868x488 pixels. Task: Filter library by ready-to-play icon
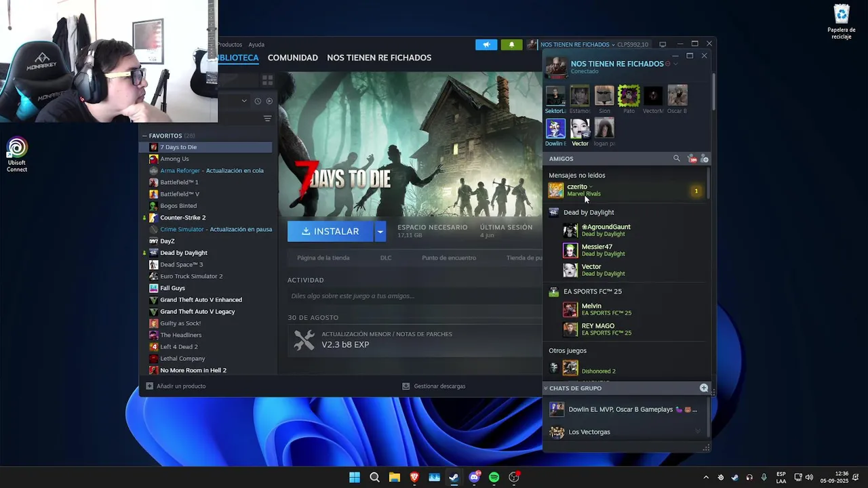click(269, 101)
